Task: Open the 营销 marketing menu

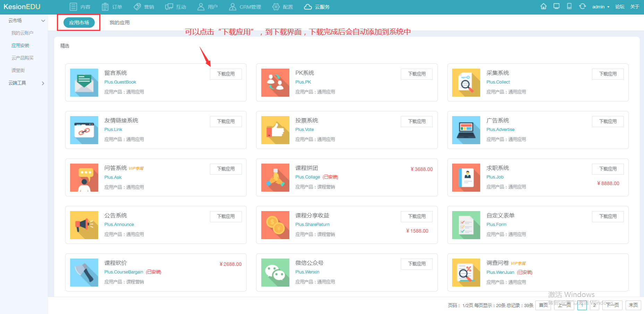Action: pos(144,7)
